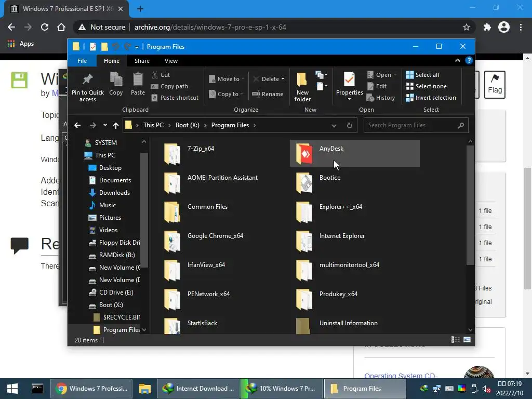The width and height of the screenshot is (532, 399).
Task: Open the Windows Start button
Action: pyautogui.click(x=12, y=389)
